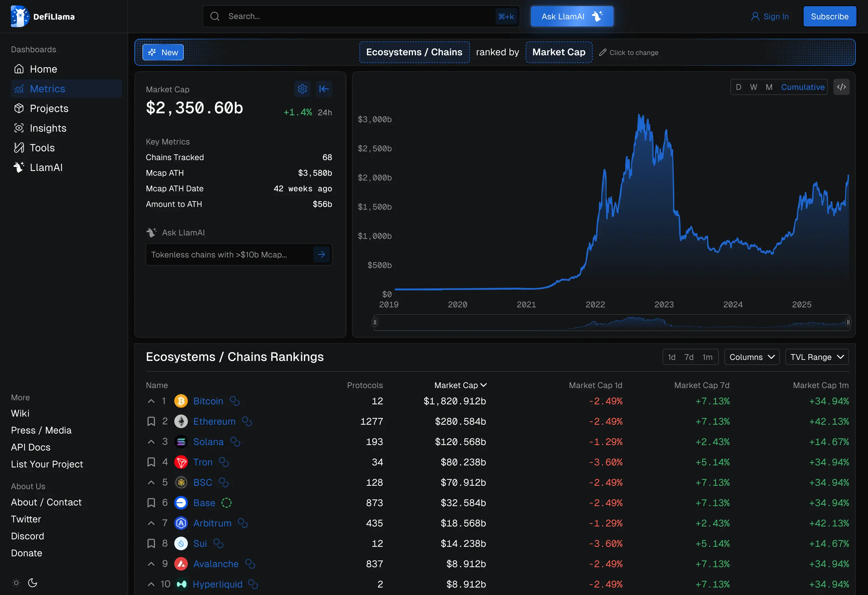Click the Solana logo icon
This screenshot has height=595, width=868.
coord(181,442)
